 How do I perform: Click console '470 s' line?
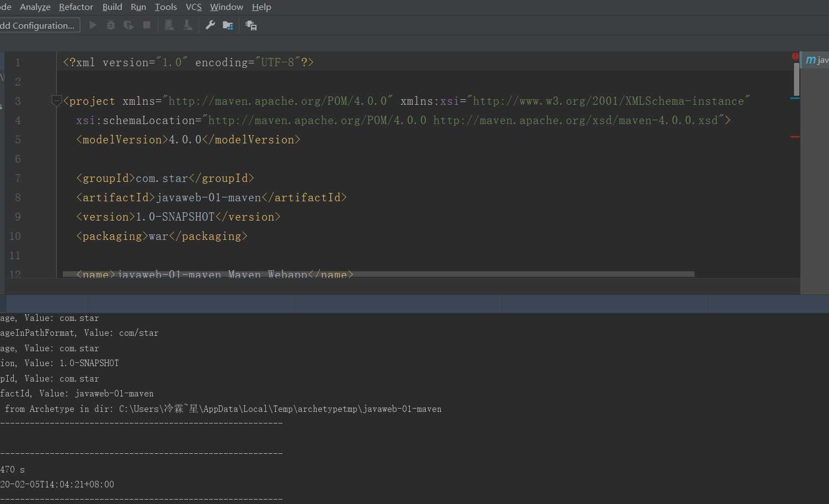(x=13, y=470)
